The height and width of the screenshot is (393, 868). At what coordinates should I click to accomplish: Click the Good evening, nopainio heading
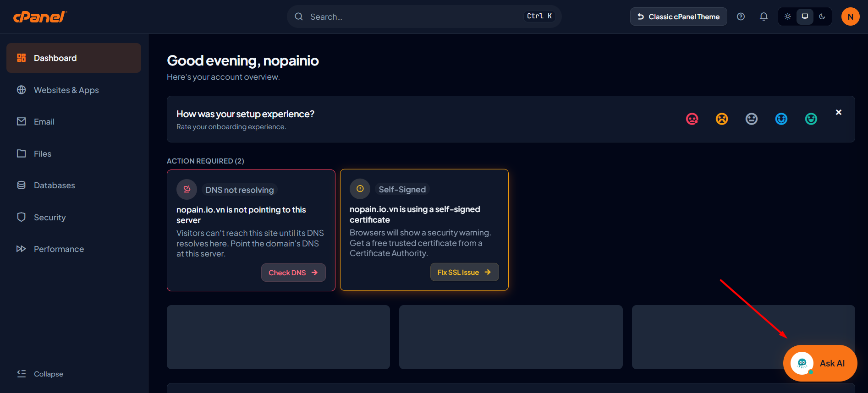pos(243,60)
